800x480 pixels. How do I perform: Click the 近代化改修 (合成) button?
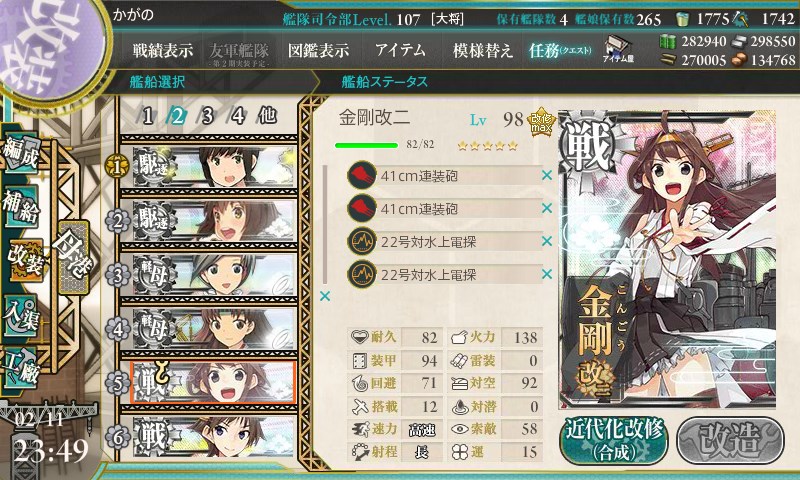pyautogui.click(x=614, y=440)
